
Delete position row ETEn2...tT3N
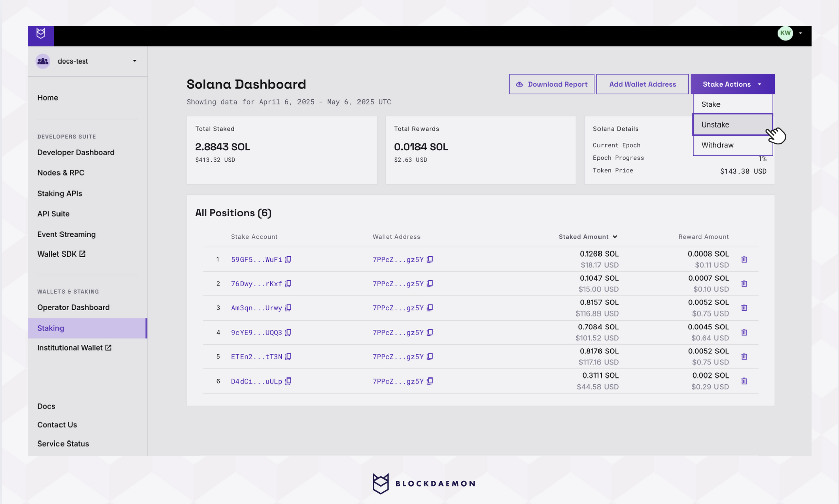(x=744, y=357)
